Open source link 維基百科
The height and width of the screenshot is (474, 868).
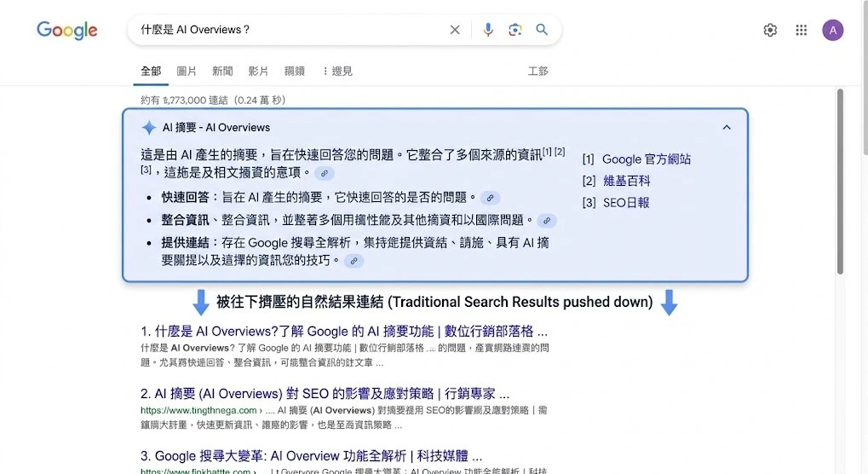click(x=627, y=181)
